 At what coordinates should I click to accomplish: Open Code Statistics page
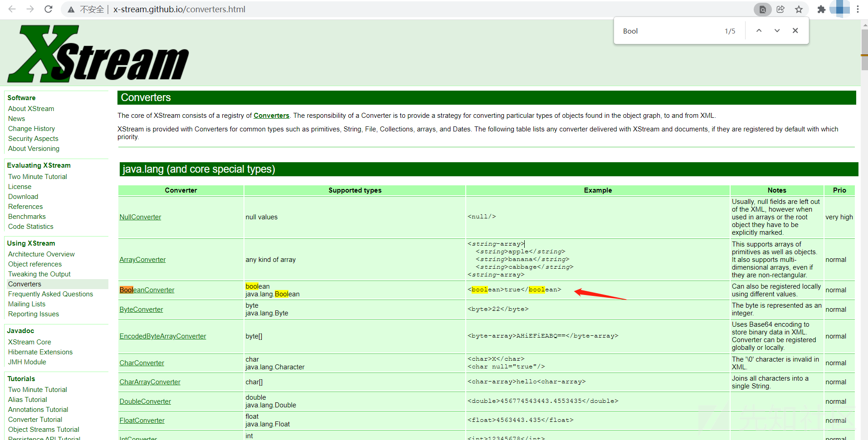point(30,227)
